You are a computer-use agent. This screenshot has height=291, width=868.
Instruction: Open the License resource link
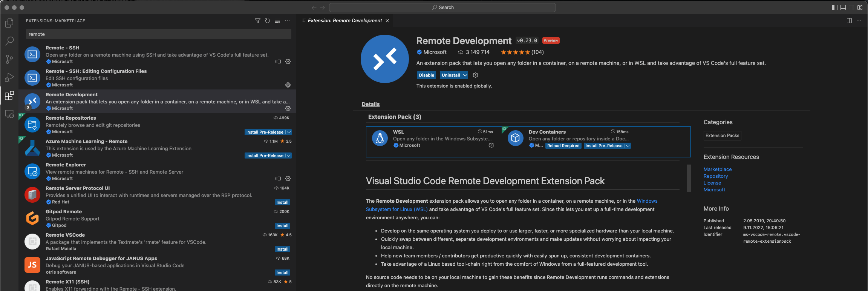(x=712, y=183)
